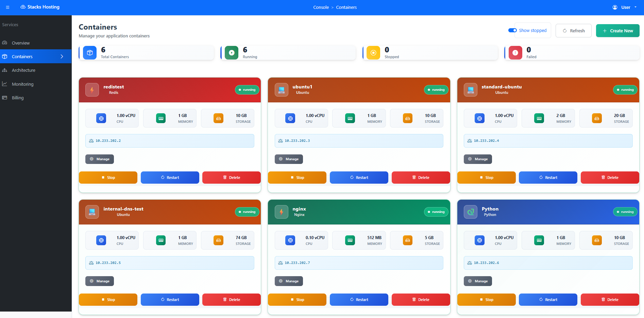Select the Ubuntu icon on ubuntu1 card
The image size is (644, 318).
click(281, 89)
